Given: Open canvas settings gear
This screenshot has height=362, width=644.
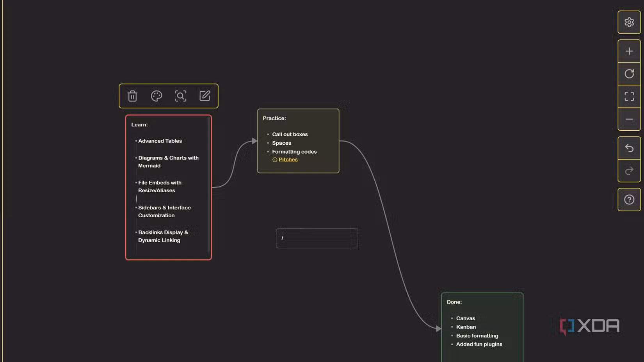Looking at the screenshot, I should (x=629, y=22).
